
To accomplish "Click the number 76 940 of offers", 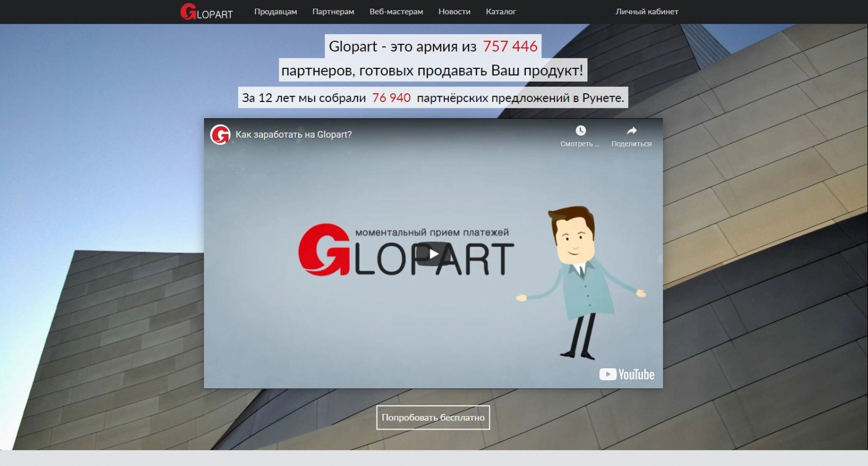I will tap(391, 98).
